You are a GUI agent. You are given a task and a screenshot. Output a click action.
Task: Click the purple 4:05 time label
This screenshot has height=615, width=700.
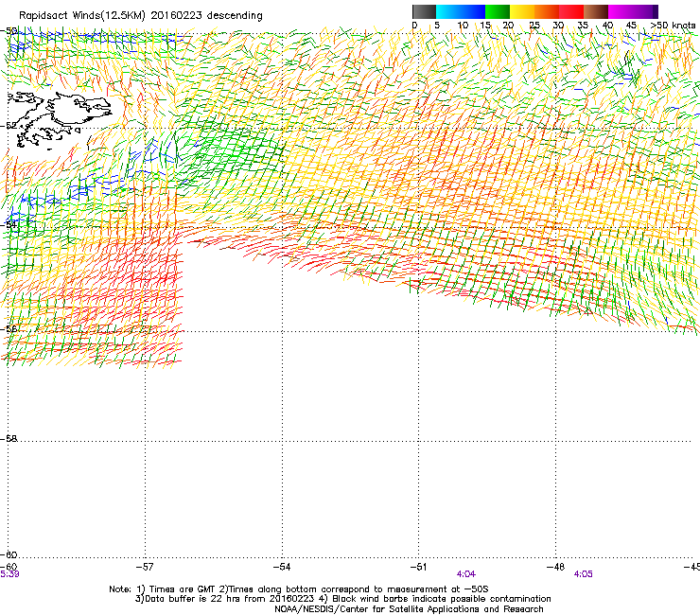[583, 574]
